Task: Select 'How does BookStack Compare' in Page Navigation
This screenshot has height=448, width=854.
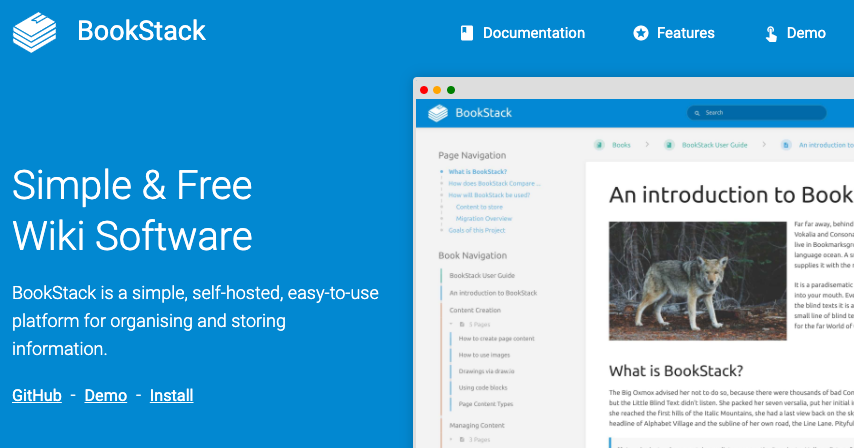Action: (x=495, y=183)
